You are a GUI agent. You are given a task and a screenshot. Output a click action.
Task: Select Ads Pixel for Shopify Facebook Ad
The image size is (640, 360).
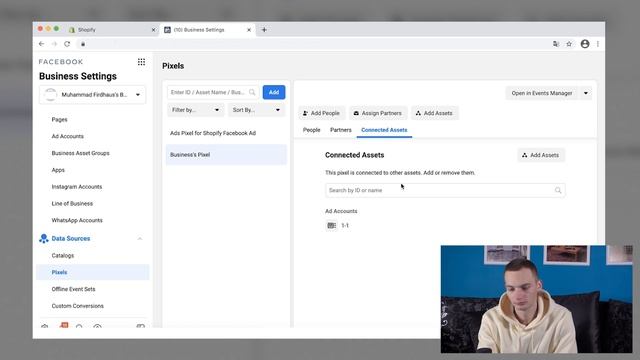click(226, 133)
